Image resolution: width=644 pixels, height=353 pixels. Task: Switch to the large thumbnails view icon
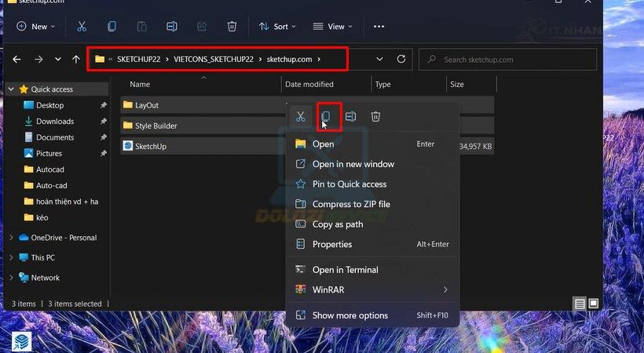pyautogui.click(x=594, y=304)
